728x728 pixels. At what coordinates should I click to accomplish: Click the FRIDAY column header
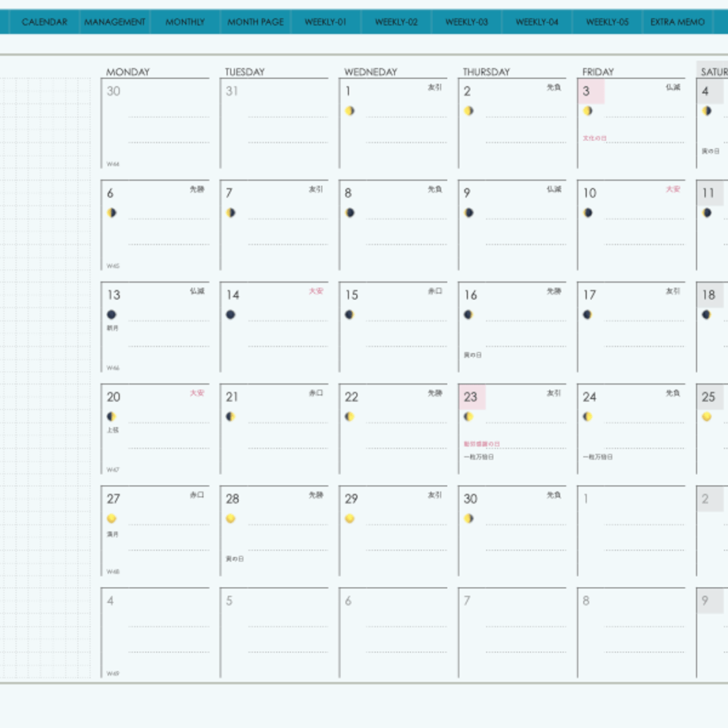[x=598, y=72]
